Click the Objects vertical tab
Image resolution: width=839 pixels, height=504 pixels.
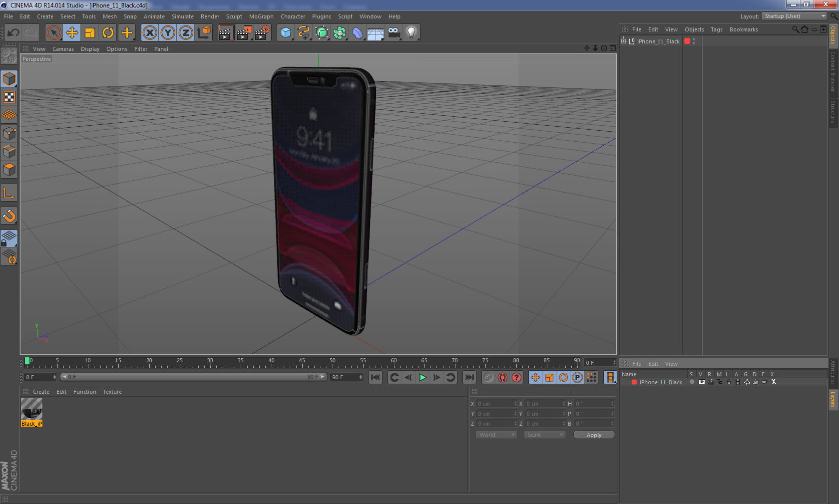click(833, 35)
